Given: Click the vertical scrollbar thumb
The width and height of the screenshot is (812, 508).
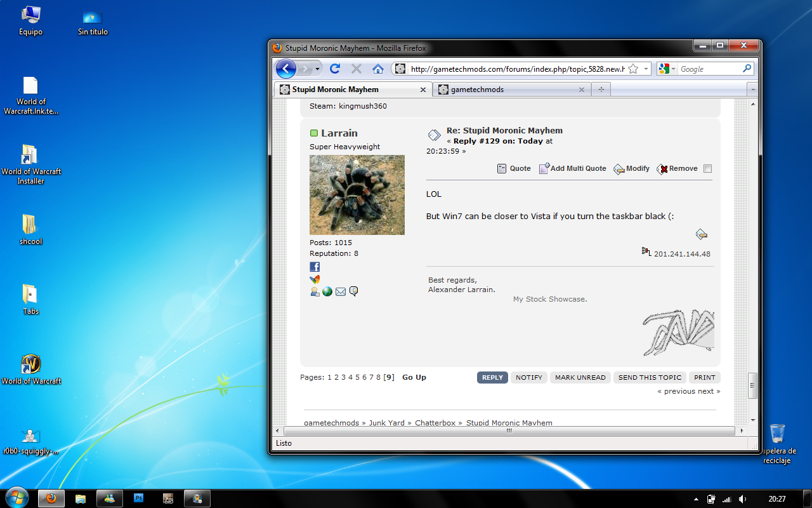Looking at the screenshot, I should pos(753,385).
